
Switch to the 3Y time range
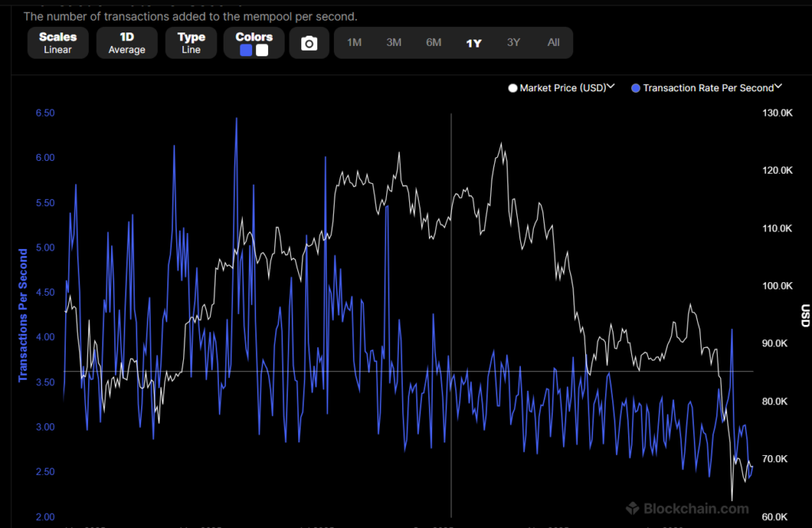(514, 43)
